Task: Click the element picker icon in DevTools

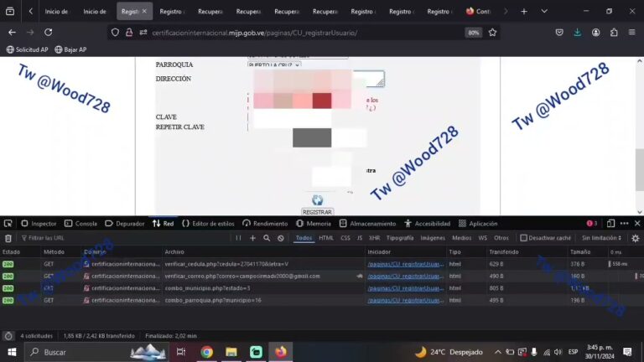Action: 8,224
